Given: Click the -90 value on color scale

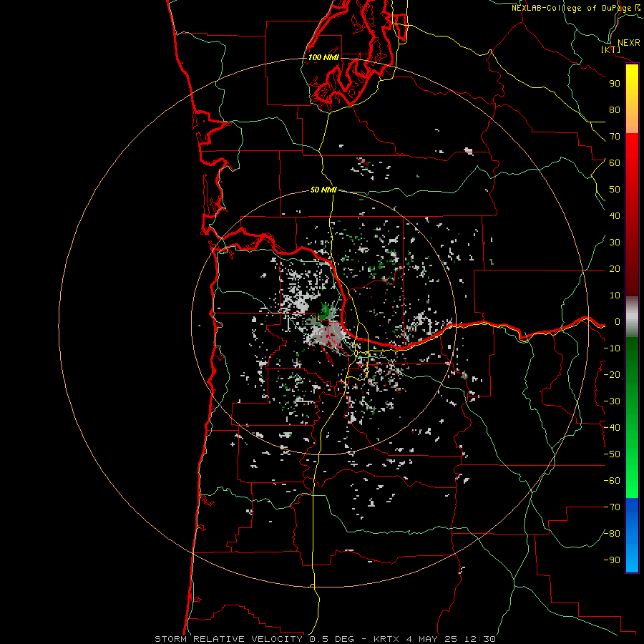Looking at the screenshot, I should (612, 560).
